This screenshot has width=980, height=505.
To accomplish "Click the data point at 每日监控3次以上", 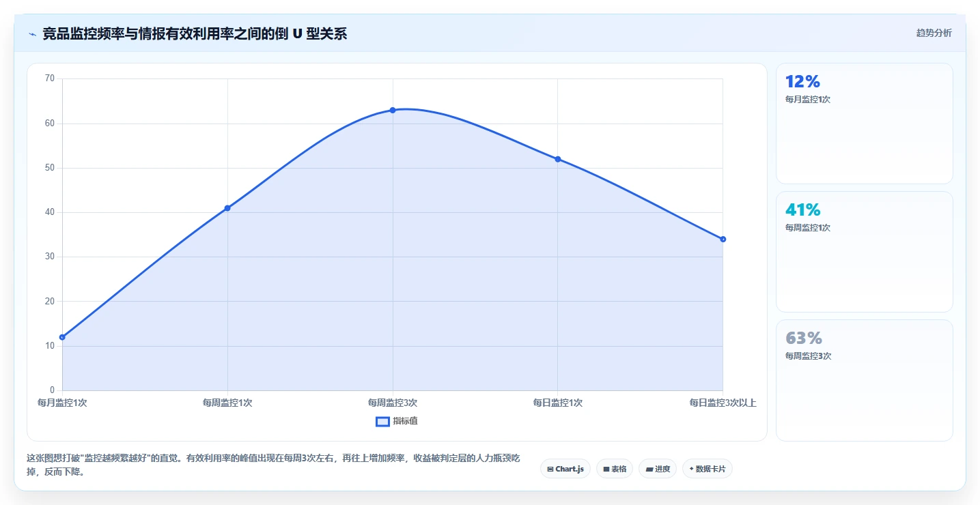I will coord(723,239).
